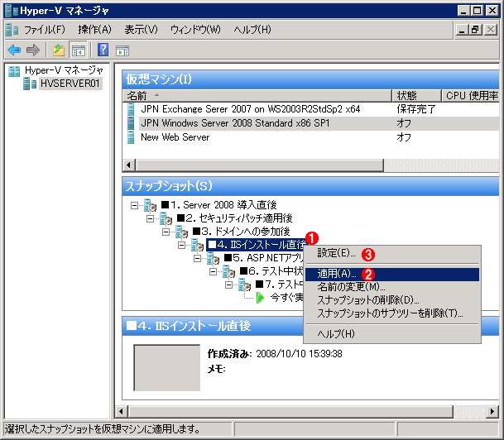Click snapshot icon of 5. ASP.NETアプリ
Image resolution: width=504 pixels, height=440 pixels.
[214, 258]
